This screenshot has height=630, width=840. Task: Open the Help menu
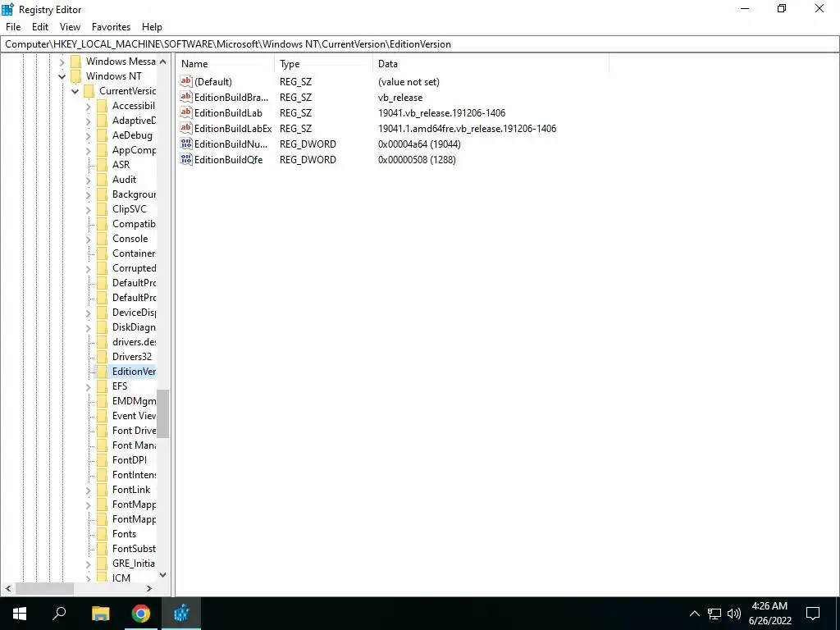tap(152, 27)
